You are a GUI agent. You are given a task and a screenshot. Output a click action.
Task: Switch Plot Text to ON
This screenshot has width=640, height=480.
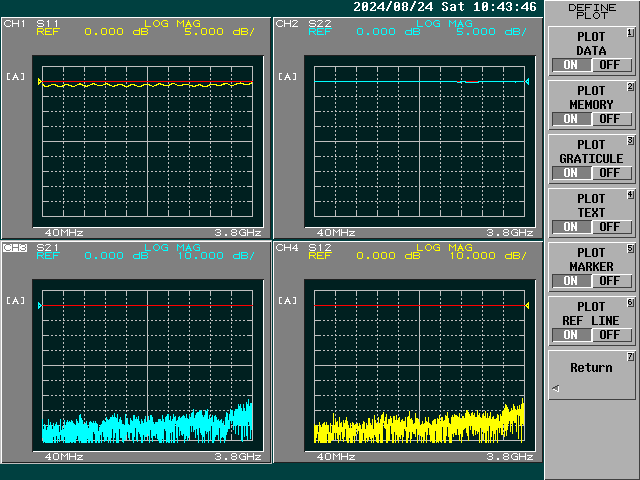click(x=572, y=227)
